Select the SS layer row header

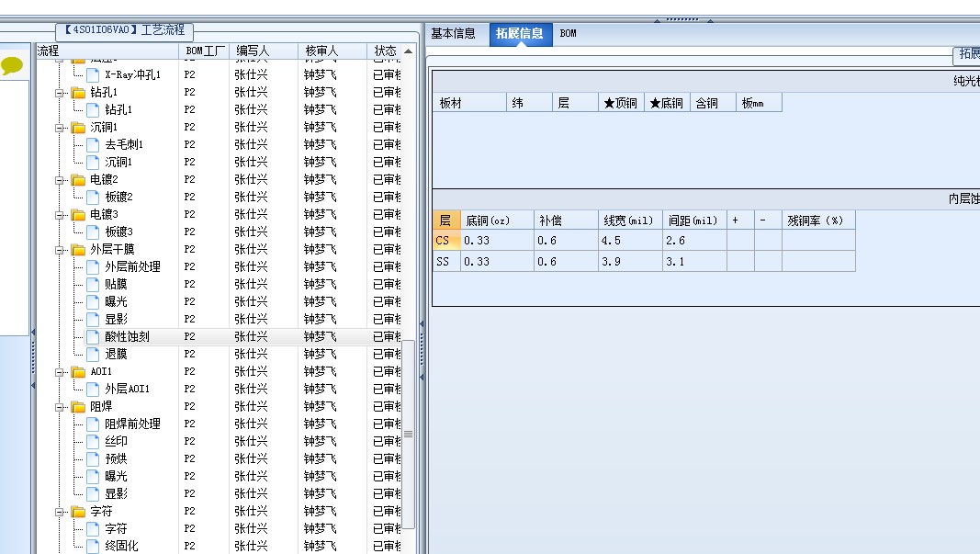pyautogui.click(x=446, y=261)
